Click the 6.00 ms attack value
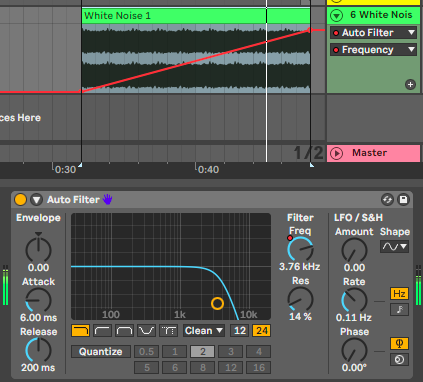 [x=39, y=317]
